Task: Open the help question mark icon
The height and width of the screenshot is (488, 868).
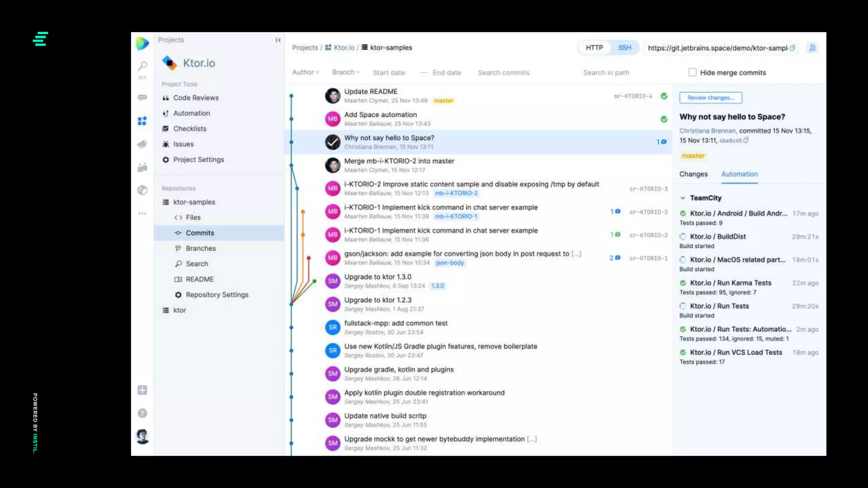Action: tap(142, 413)
